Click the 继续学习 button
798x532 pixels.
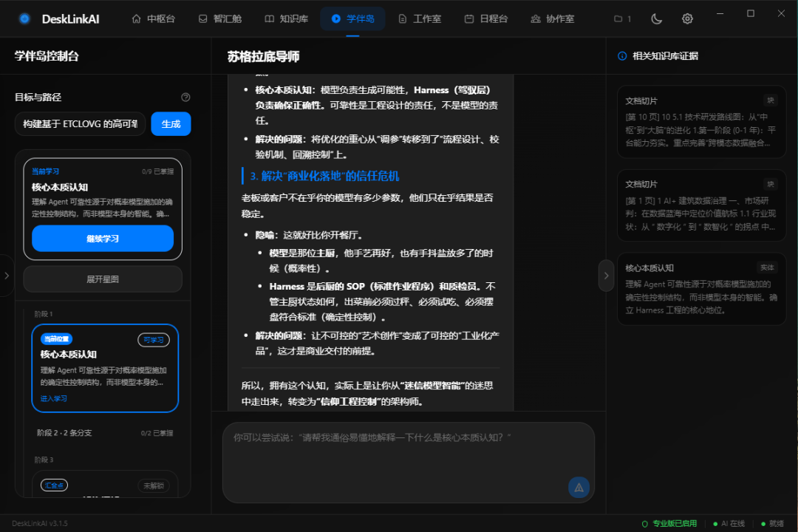click(103, 238)
